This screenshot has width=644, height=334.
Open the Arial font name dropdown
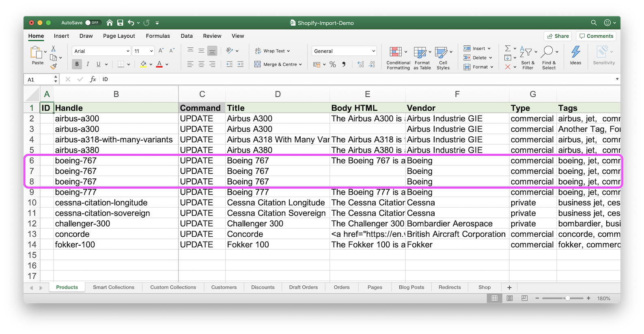(x=127, y=51)
